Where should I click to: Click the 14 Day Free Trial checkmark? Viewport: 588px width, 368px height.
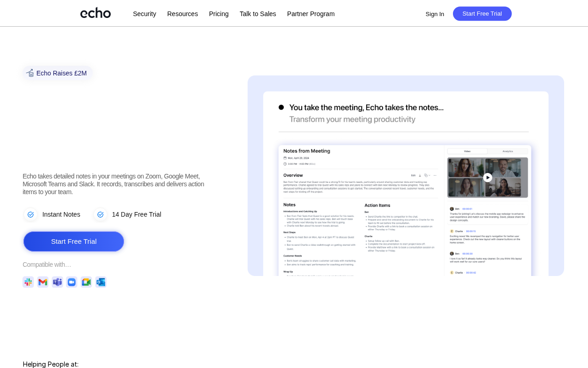click(100, 214)
